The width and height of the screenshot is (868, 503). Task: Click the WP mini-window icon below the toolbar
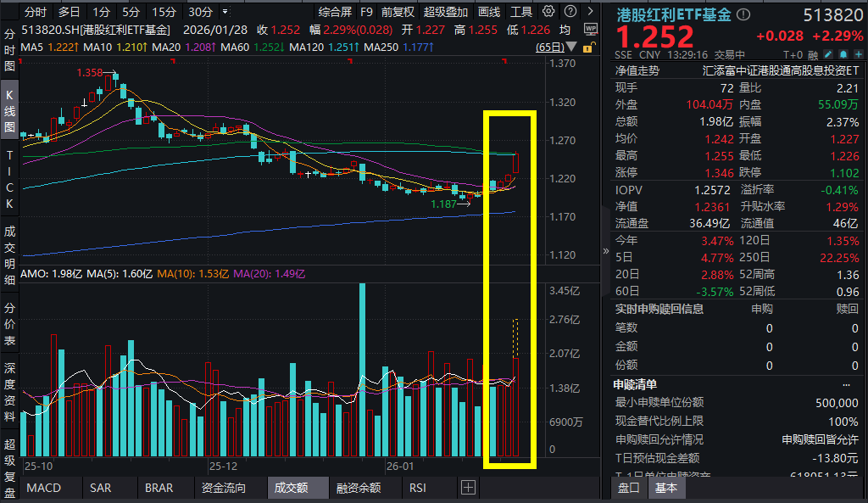point(591,29)
